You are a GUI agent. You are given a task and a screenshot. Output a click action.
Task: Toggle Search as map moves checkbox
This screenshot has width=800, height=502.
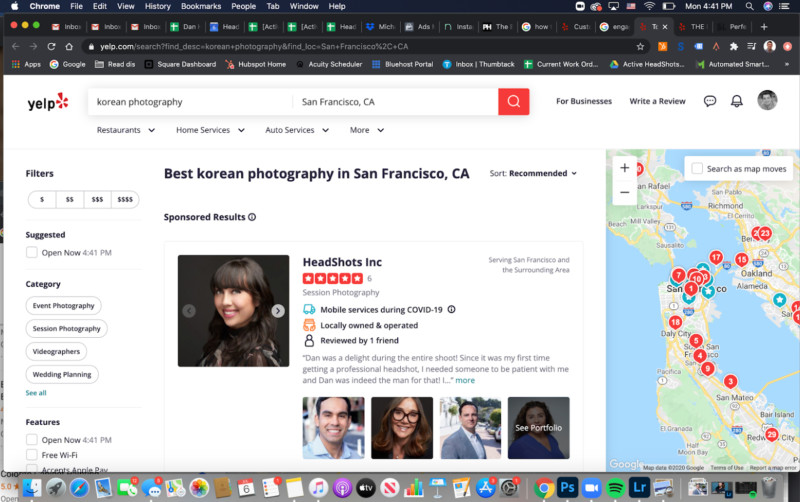click(x=697, y=169)
